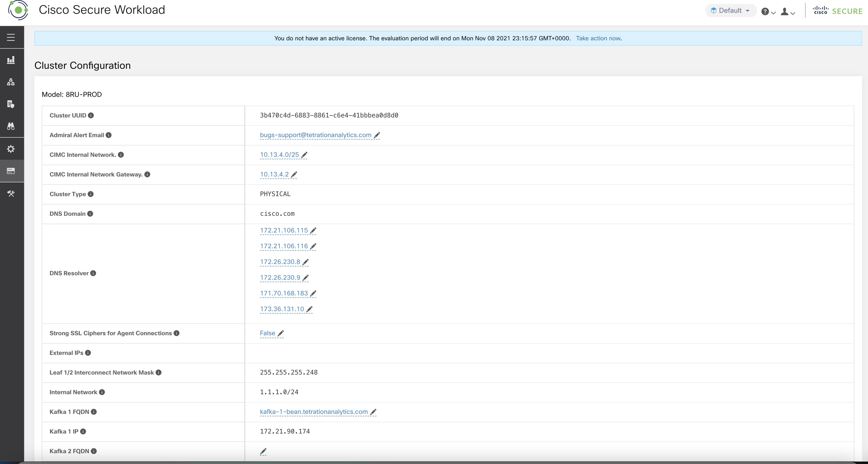868x464 pixels.
Task: Edit Kafka 1 FQDN pencil icon
Action: point(373,412)
